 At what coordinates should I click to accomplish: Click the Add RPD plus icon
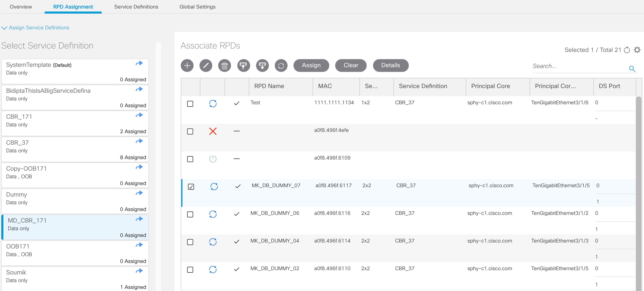[187, 66]
